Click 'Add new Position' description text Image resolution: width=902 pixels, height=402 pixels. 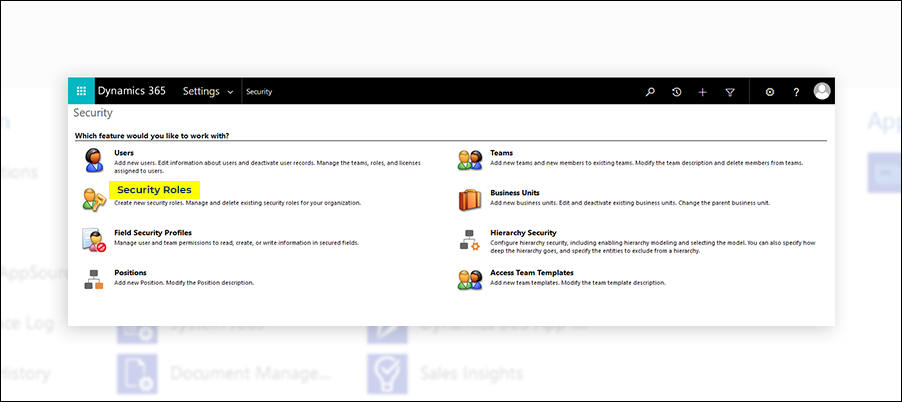pyautogui.click(x=184, y=283)
